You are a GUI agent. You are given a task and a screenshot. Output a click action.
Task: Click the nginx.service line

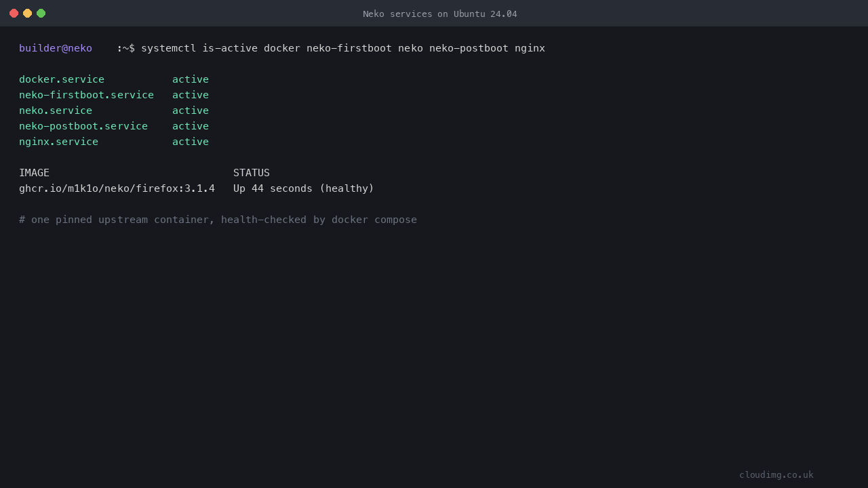tap(114, 142)
